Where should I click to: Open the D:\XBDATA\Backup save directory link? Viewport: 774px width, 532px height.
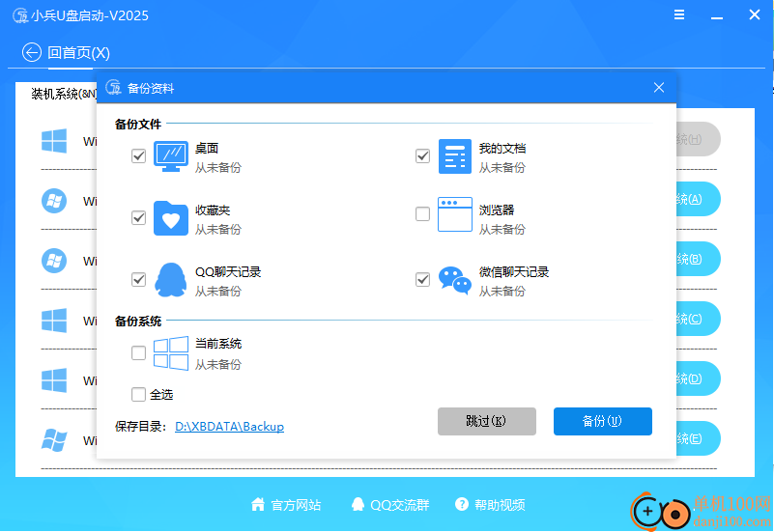230,427
